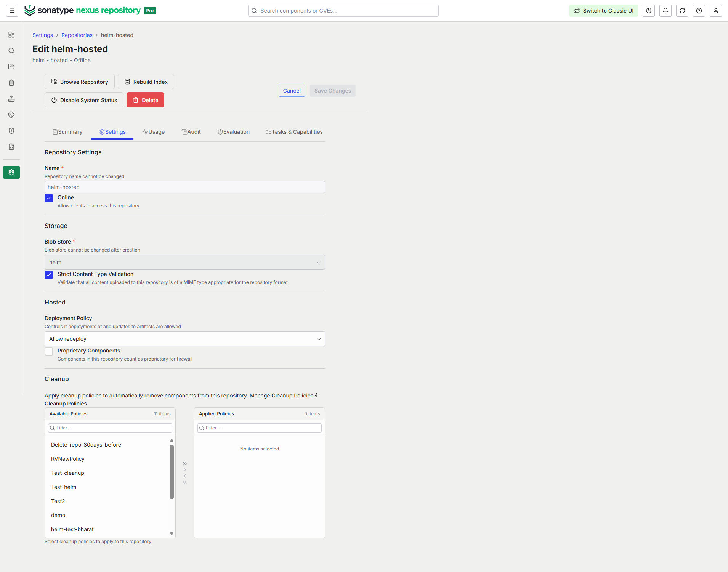The width and height of the screenshot is (728, 572).
Task: Go to Repositories breadcrumb link
Action: [x=77, y=35]
